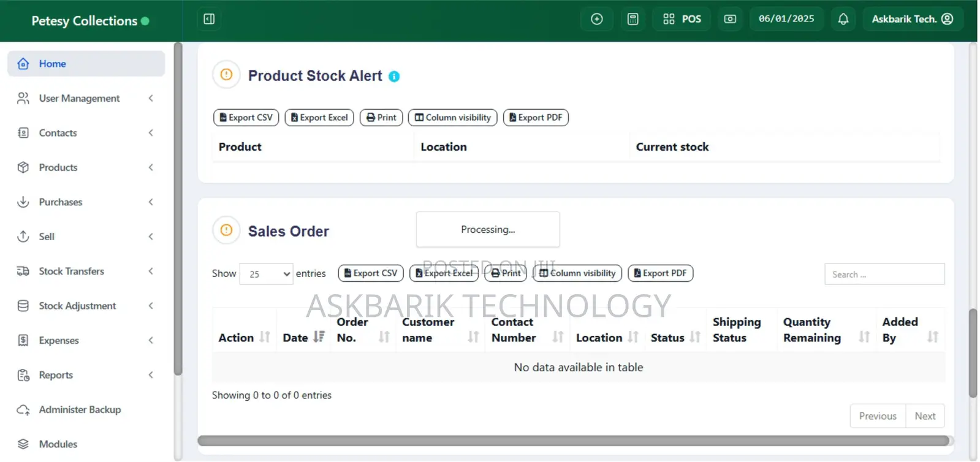The height and width of the screenshot is (462, 980).
Task: Open the Show entries dropdown
Action: (266, 274)
